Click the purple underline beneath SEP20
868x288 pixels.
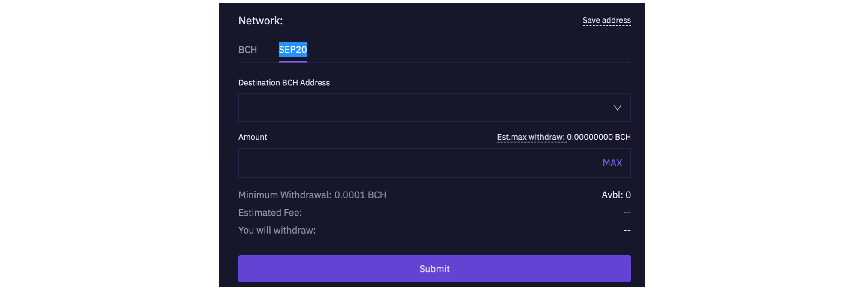[293, 61]
